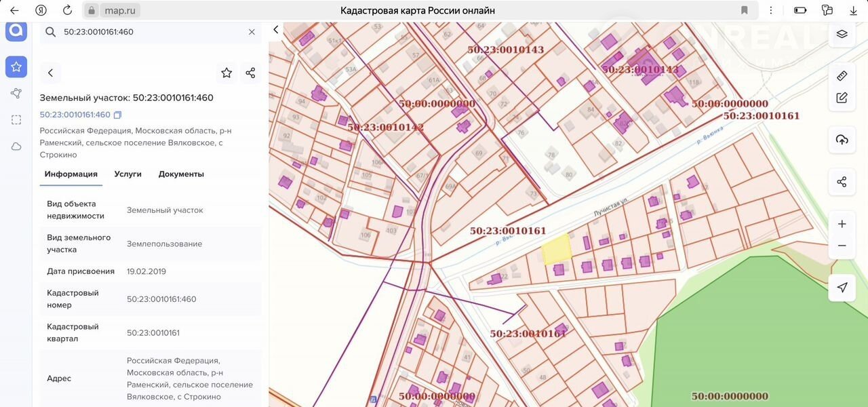The width and height of the screenshot is (868, 407).
Task: Activate the map edit/draw tool
Action: pyautogui.click(x=842, y=98)
